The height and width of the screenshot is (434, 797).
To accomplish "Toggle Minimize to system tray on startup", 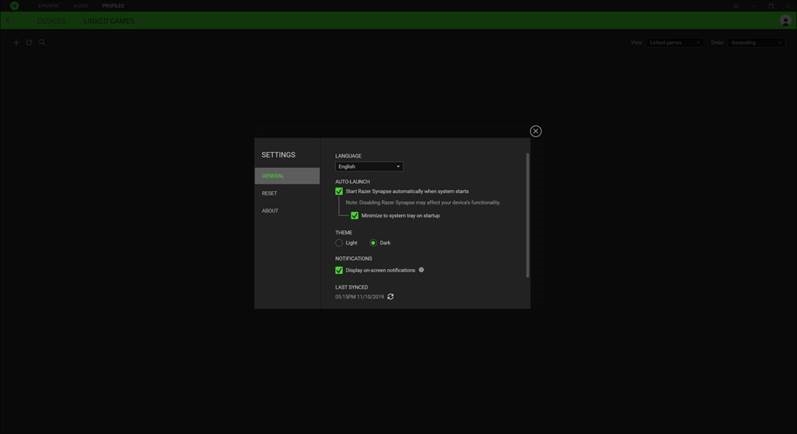I will coord(355,215).
